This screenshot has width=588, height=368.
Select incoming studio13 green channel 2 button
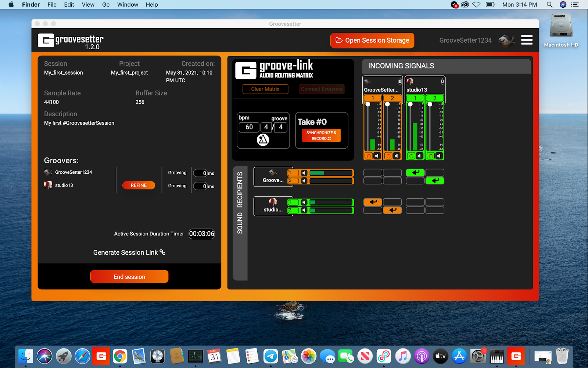[x=435, y=98]
